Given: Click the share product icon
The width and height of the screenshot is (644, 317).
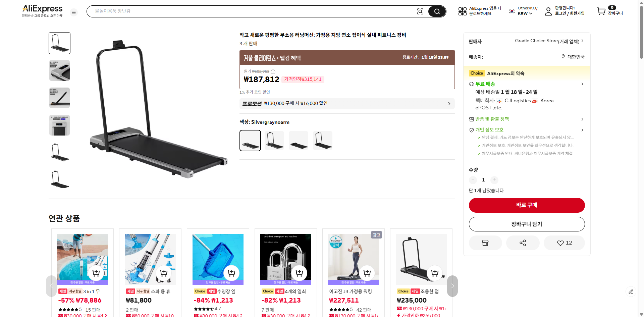Looking at the screenshot, I should (523, 243).
